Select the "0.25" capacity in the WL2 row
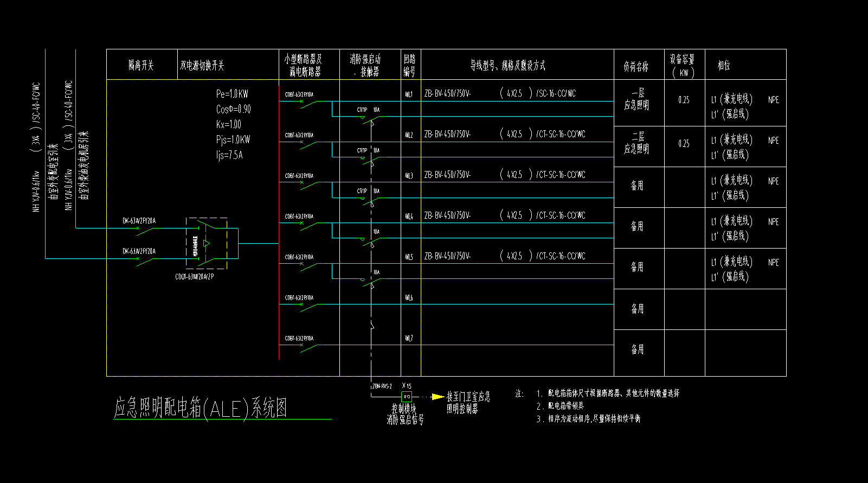The width and height of the screenshot is (868, 483). 684,144
